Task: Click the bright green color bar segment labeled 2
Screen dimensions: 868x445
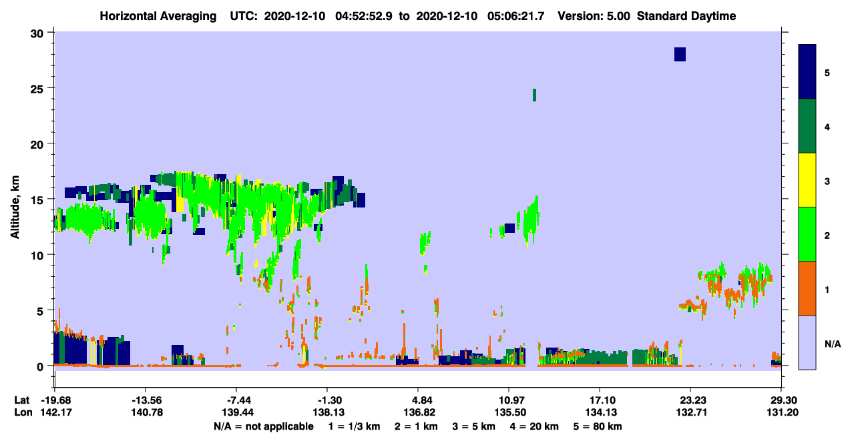Action: [807, 234]
